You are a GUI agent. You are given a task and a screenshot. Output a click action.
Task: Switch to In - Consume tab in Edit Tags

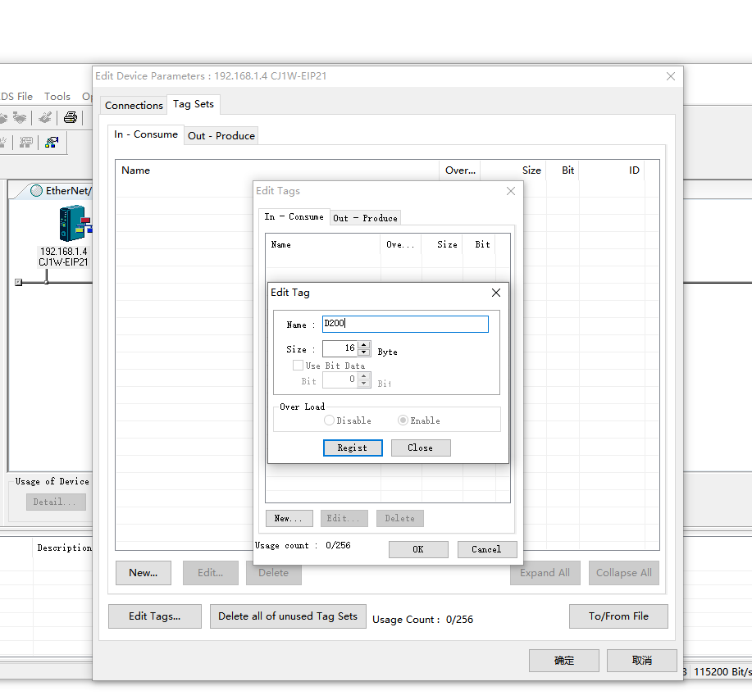[294, 216]
